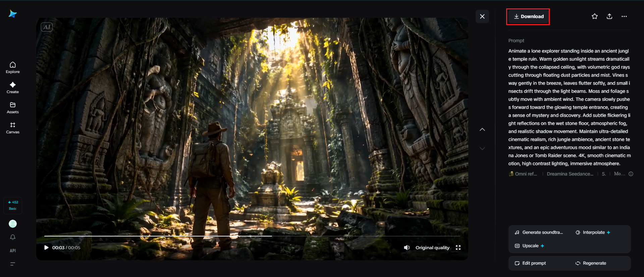The width and height of the screenshot is (644, 277).
Task: Play the video
Action: tap(46, 248)
